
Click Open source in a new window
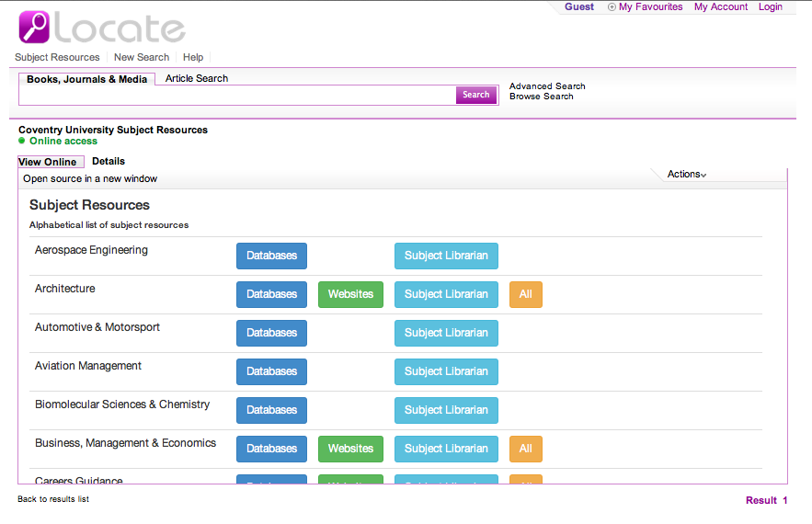(x=90, y=179)
